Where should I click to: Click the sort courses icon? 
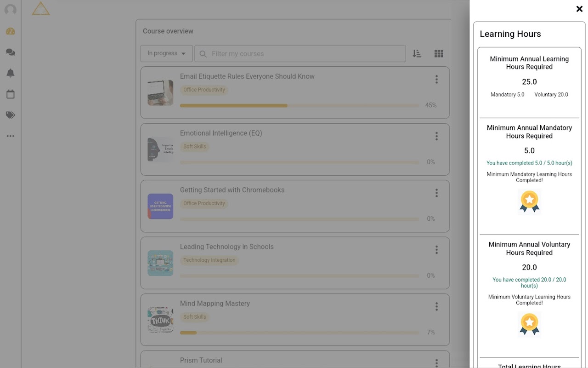pos(417,53)
